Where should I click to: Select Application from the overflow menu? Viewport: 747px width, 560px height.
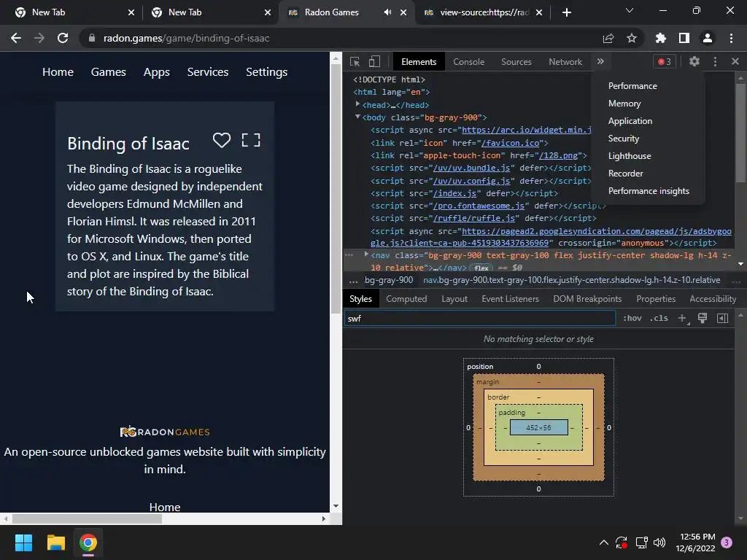(x=630, y=121)
